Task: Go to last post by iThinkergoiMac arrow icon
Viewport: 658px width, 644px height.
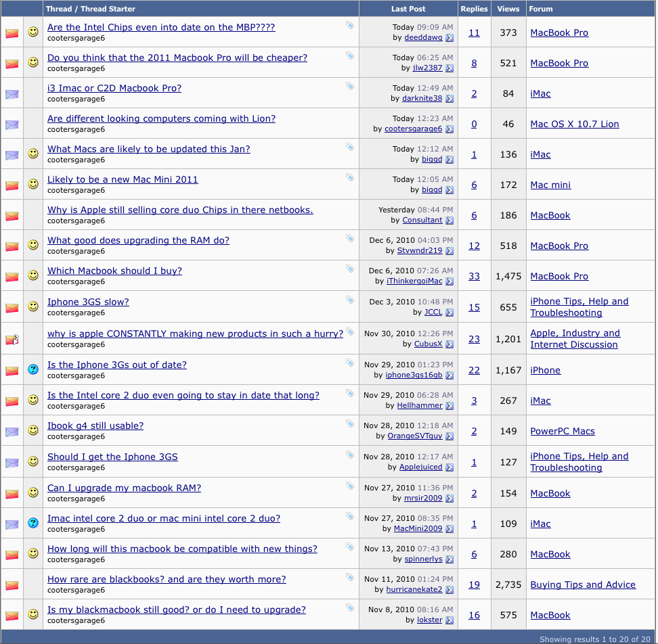Action: point(449,281)
